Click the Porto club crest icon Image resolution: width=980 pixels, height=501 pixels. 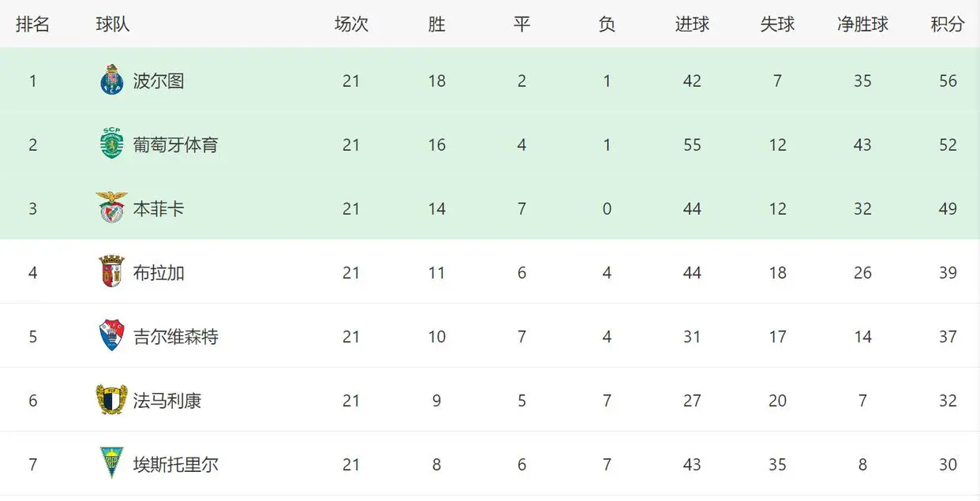click(x=112, y=80)
